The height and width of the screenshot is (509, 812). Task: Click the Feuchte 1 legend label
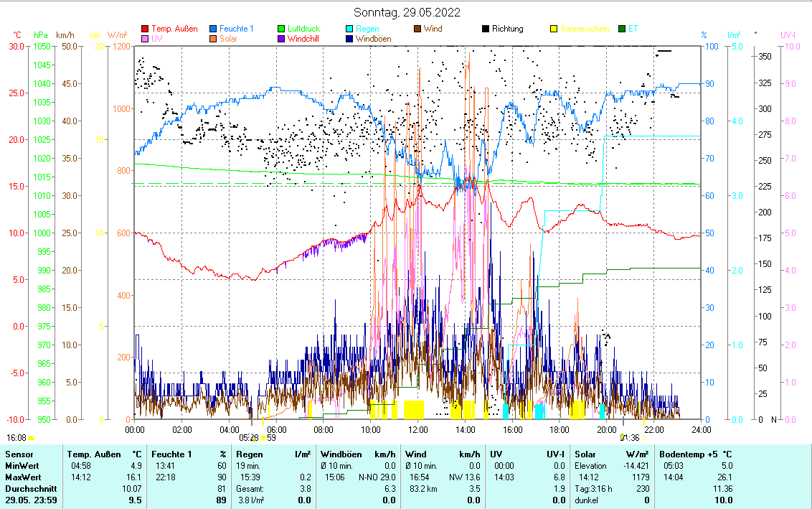[x=236, y=29]
